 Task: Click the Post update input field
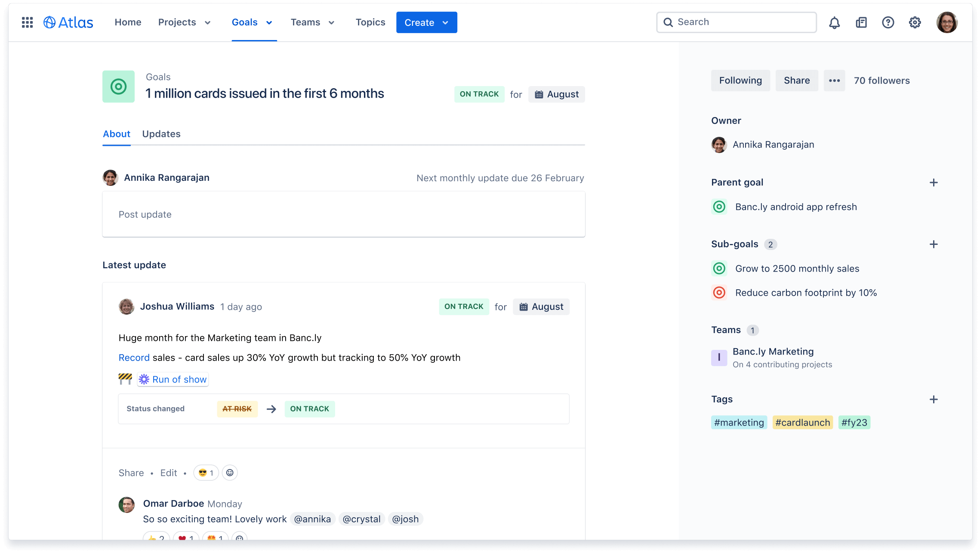(x=343, y=214)
